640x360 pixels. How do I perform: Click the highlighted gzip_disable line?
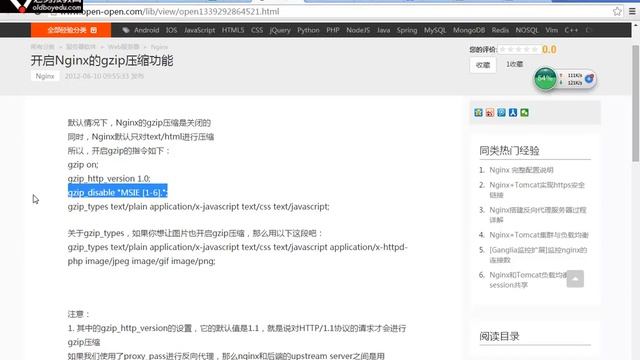pos(118,192)
